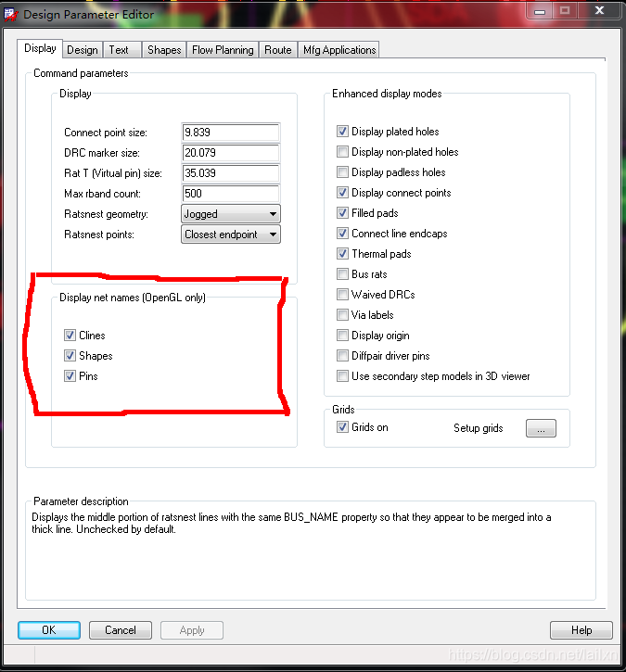Enable the Bus rats checkbox
This screenshot has height=672, width=626.
tap(343, 274)
